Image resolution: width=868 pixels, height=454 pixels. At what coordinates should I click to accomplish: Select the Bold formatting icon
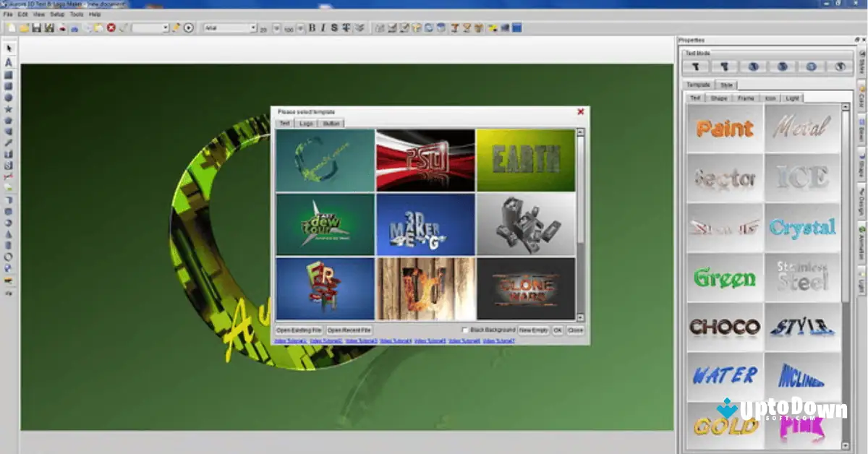point(311,27)
